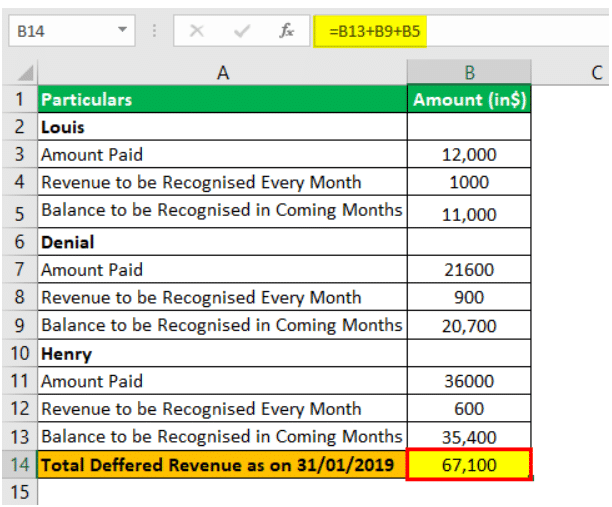Screen dimensions: 612x507
Task: Select row 13 header
Action: click(x=20, y=436)
